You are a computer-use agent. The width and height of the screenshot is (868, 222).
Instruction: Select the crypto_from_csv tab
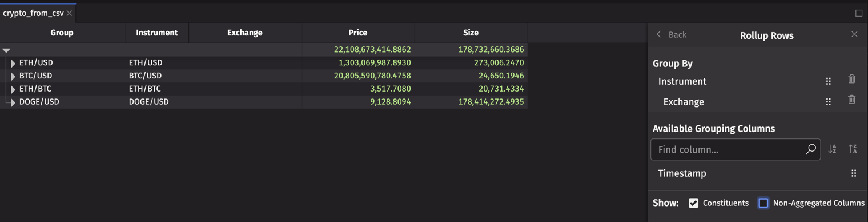point(33,13)
